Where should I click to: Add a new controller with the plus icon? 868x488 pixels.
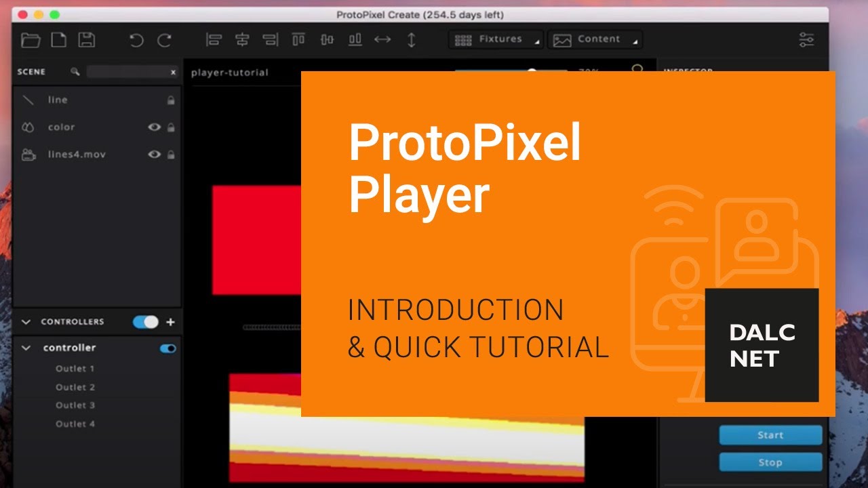click(170, 322)
